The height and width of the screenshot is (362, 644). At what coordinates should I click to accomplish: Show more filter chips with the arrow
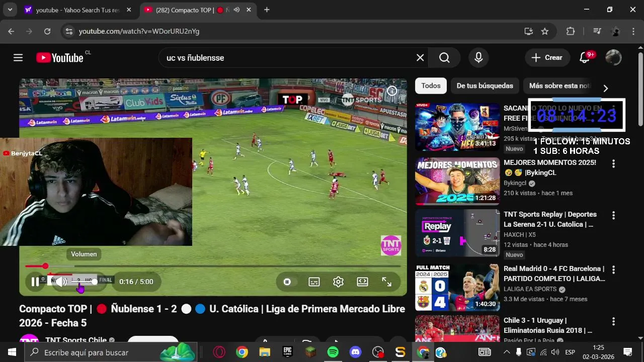pos(606,88)
